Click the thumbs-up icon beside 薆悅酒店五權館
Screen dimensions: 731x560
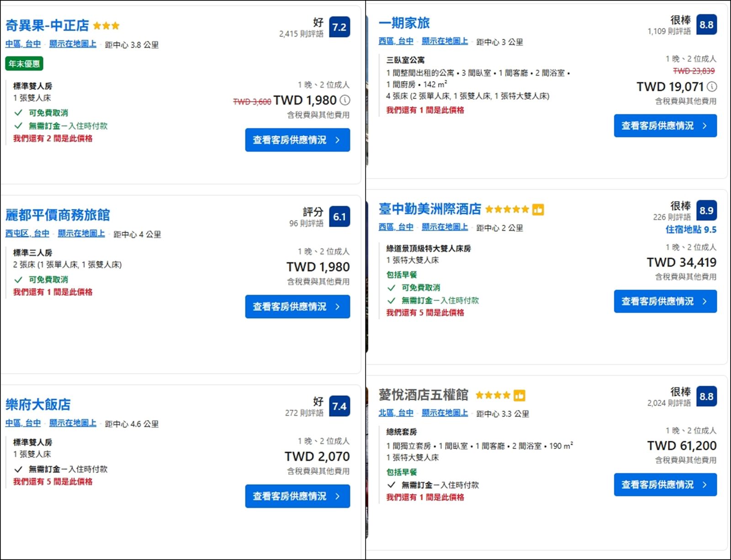pyautogui.click(x=519, y=395)
